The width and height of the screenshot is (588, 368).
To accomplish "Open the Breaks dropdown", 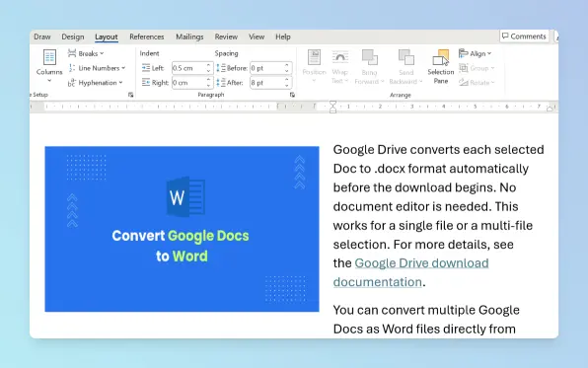I will click(86, 53).
